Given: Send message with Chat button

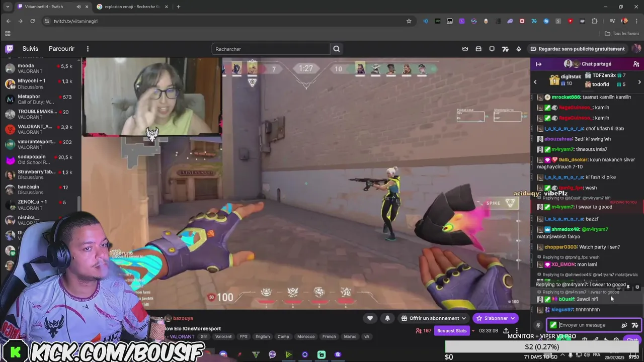Looking at the screenshot, I should coord(632,340).
